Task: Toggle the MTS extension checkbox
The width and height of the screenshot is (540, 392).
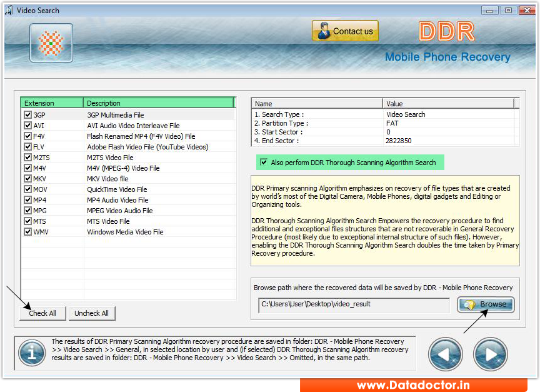Action: [28, 221]
